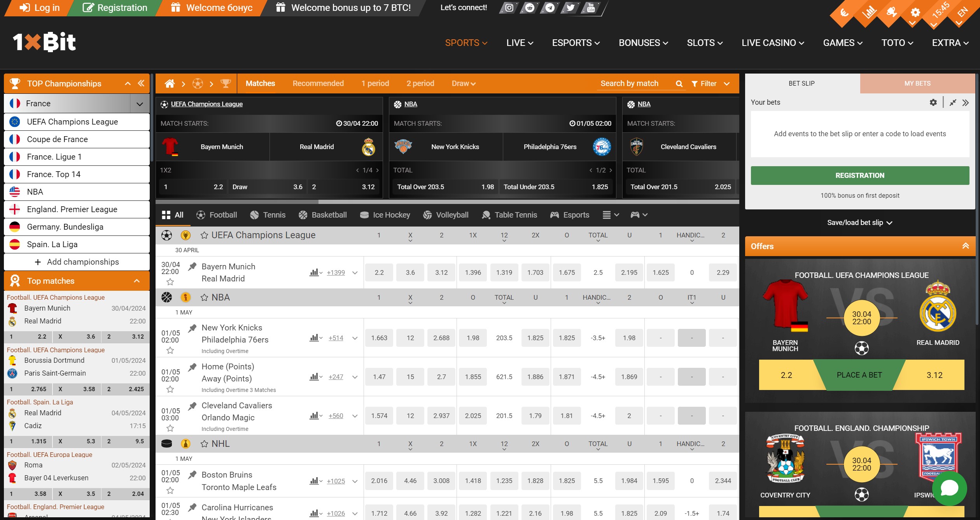The height and width of the screenshot is (520, 980).
Task: Favorite the Knicks vs 76ers match
Action: (x=170, y=350)
